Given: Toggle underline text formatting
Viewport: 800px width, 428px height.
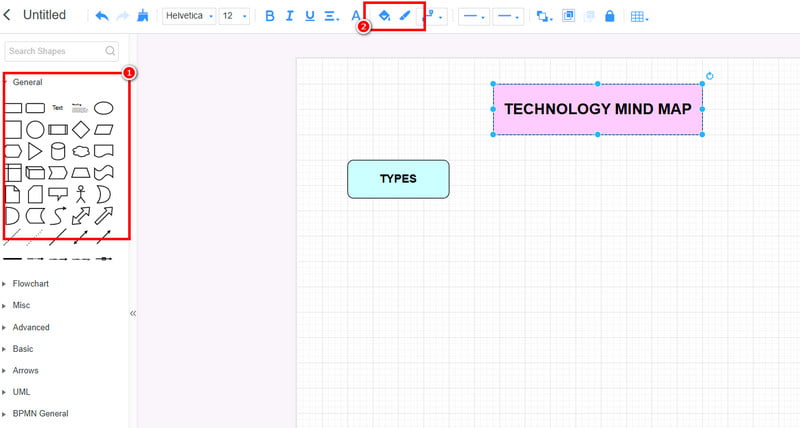Looking at the screenshot, I should [310, 16].
